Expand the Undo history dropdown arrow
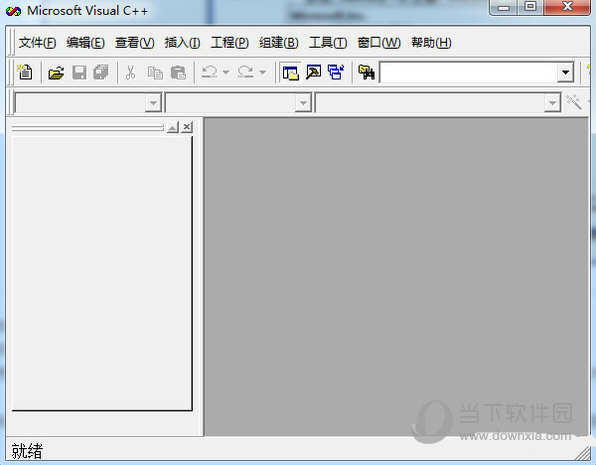596x465 pixels. coord(226,72)
